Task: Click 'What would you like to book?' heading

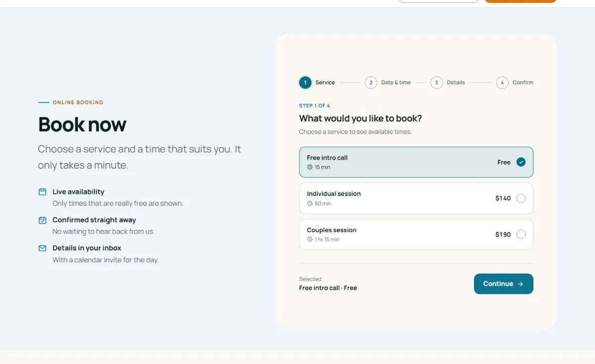Action: click(360, 119)
